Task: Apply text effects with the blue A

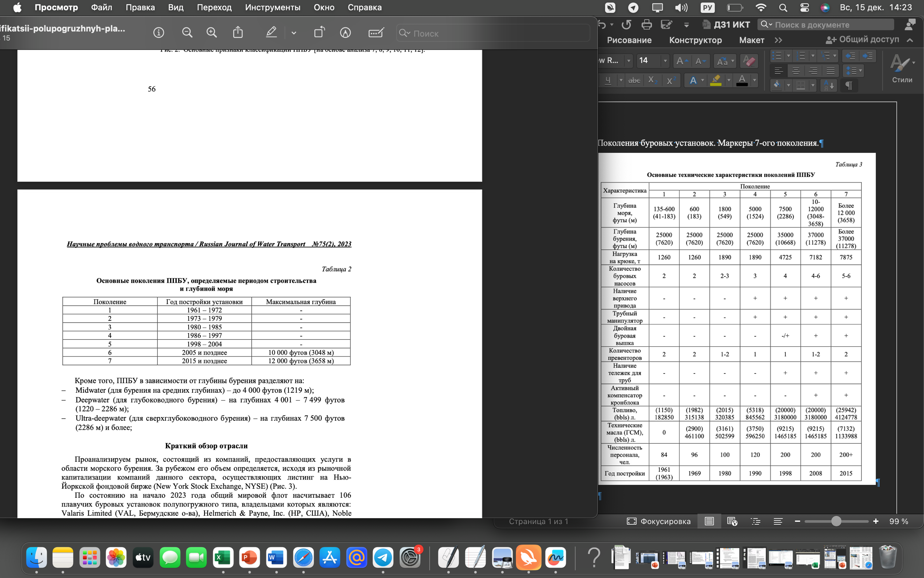Action: [693, 80]
